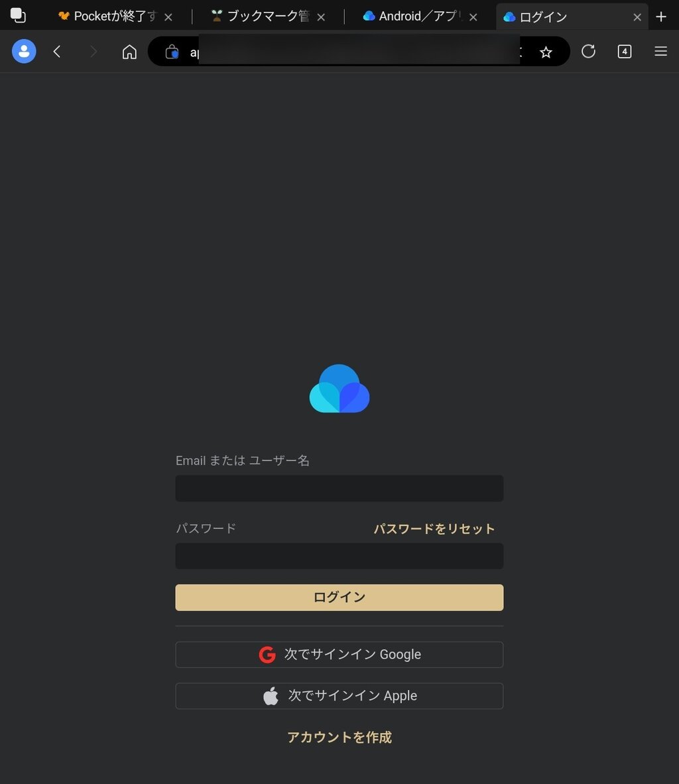
Task: Bookmark this page with the star icon
Action: click(x=546, y=52)
